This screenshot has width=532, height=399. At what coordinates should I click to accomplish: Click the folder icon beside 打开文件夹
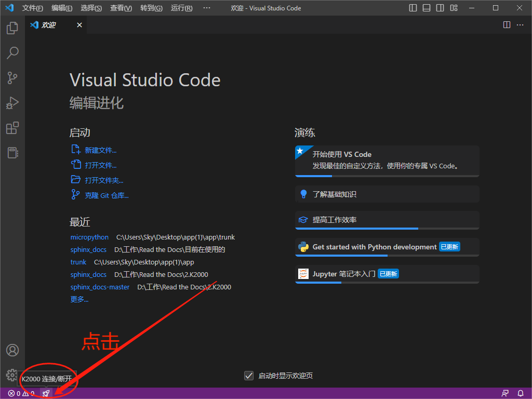coord(76,179)
